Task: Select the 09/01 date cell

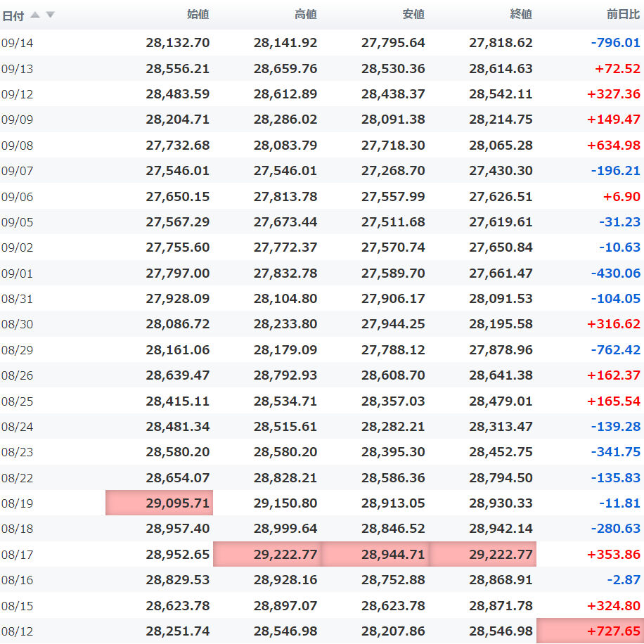Action: tap(18, 274)
